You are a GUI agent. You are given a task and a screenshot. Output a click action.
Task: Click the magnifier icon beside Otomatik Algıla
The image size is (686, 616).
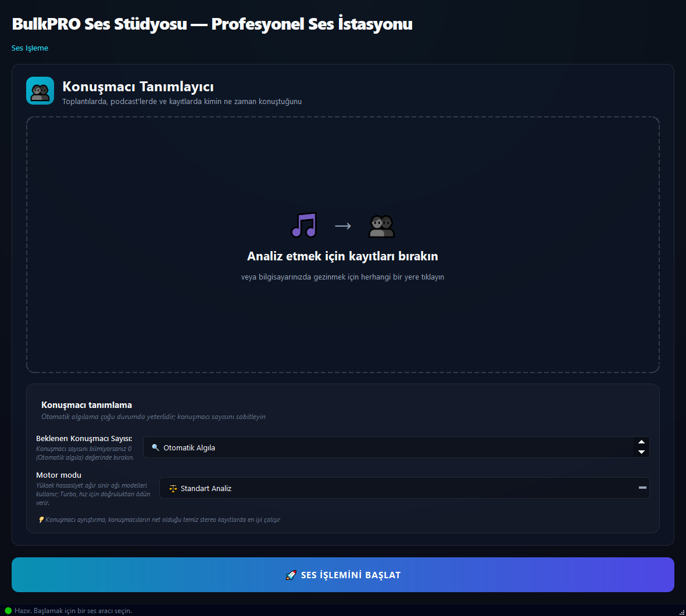(x=155, y=447)
